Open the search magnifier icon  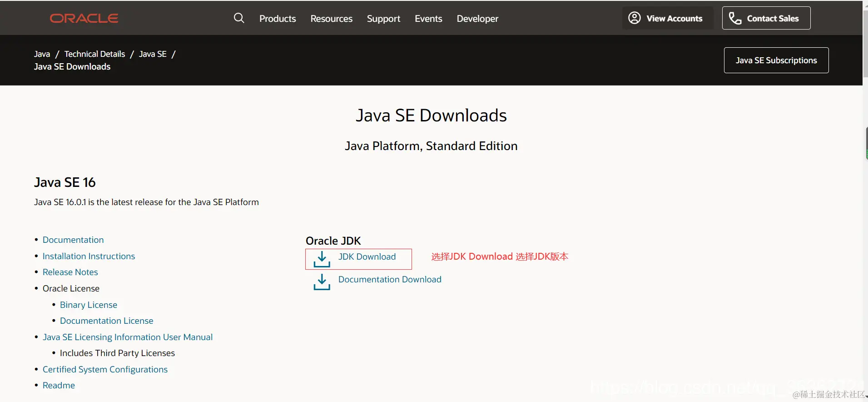click(239, 18)
